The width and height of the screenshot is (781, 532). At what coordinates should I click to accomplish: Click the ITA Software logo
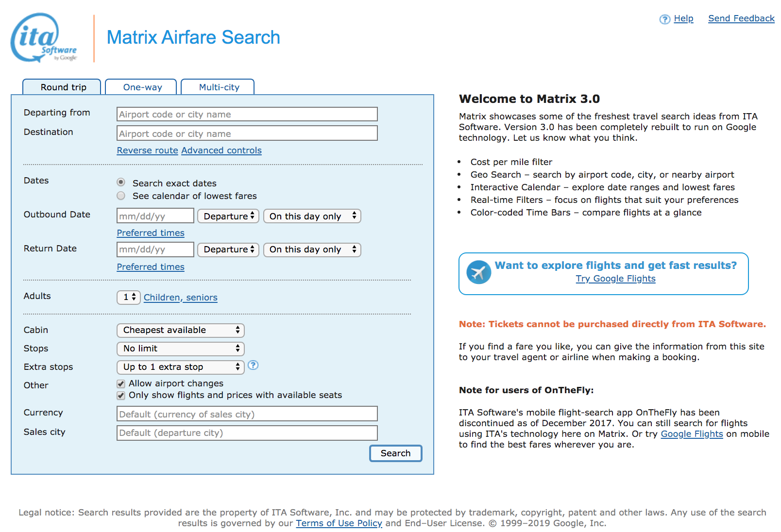44,38
